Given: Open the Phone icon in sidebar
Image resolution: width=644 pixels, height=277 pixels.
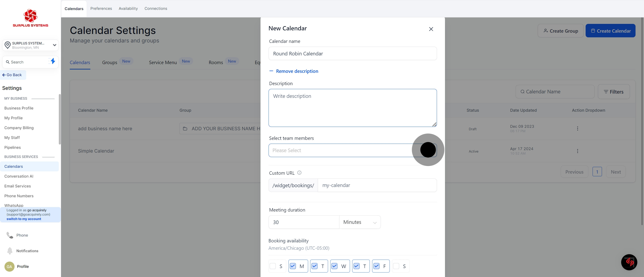Looking at the screenshot, I should click(x=10, y=235).
